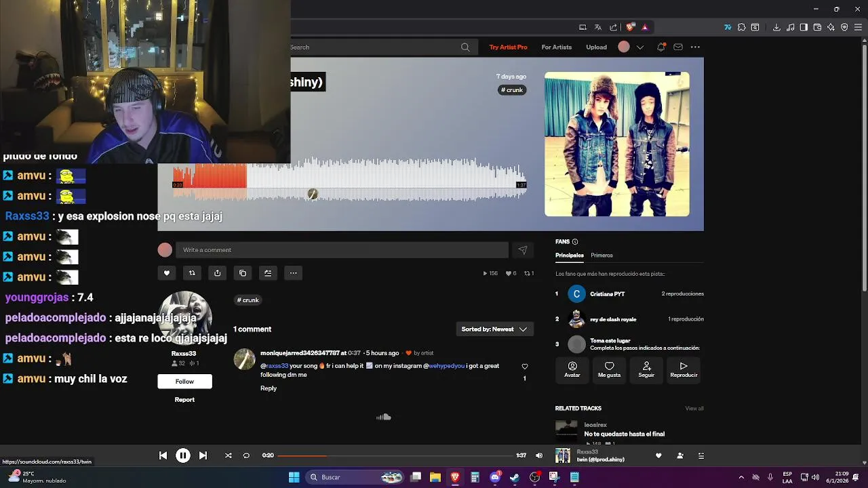Image resolution: width=868 pixels, height=488 pixels.
Task: Add track to Next up queue icon
Action: 268,273
